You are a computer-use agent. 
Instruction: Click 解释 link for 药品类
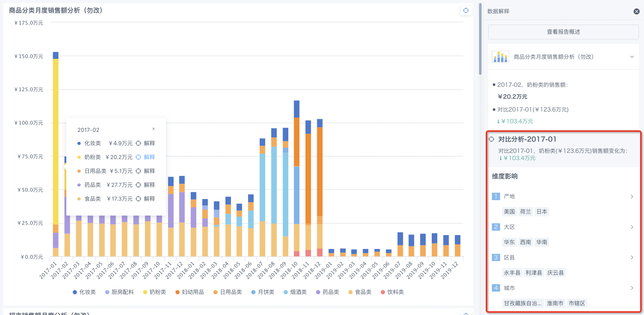(149, 185)
